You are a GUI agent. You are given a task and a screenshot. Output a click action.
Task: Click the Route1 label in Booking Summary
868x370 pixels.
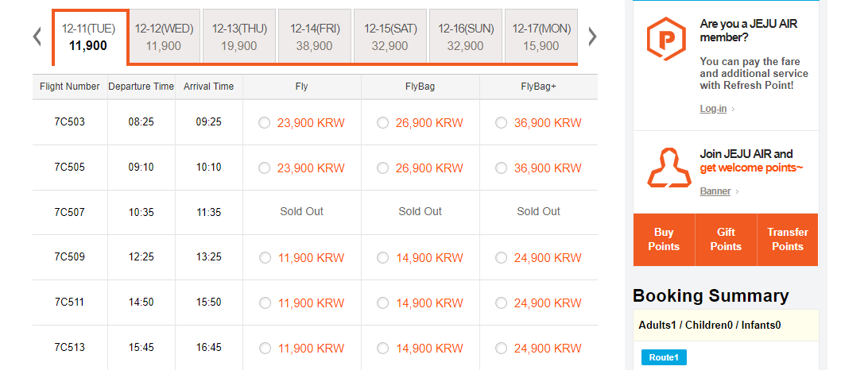[x=665, y=357]
